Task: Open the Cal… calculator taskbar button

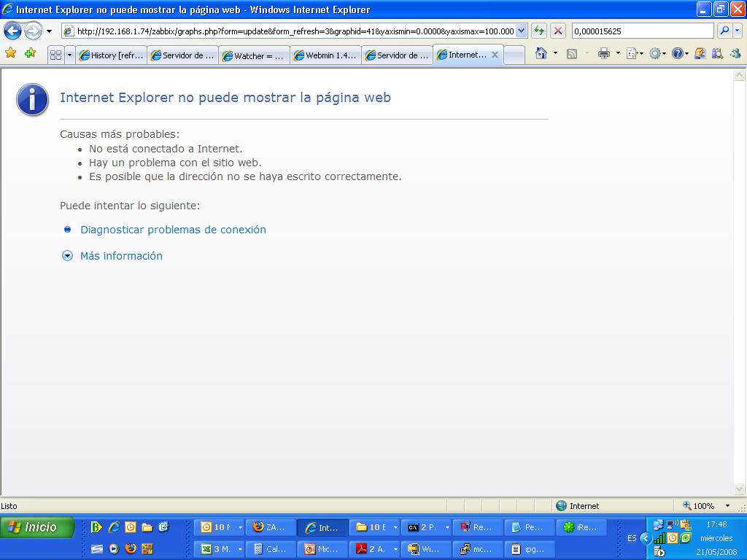Action: pos(271,549)
